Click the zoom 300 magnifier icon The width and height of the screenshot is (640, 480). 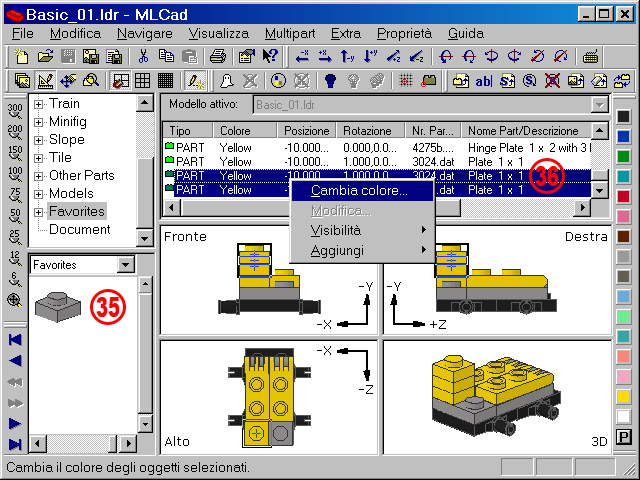click(15, 111)
